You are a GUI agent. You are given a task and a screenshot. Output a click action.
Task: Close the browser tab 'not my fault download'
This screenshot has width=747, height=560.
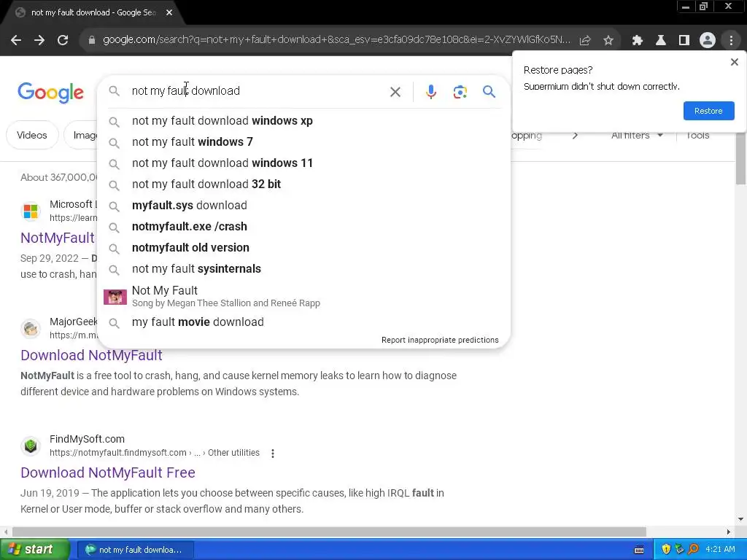click(169, 12)
